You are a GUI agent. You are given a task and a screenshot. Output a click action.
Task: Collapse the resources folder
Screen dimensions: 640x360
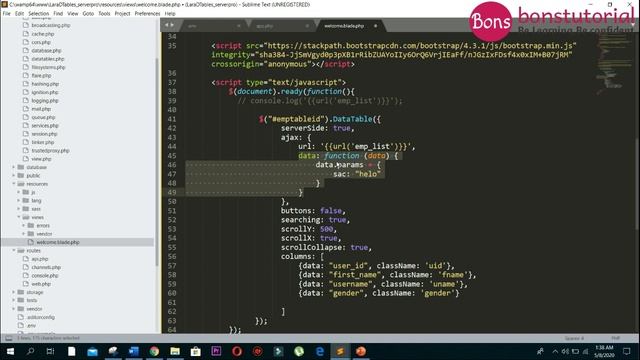(13, 184)
